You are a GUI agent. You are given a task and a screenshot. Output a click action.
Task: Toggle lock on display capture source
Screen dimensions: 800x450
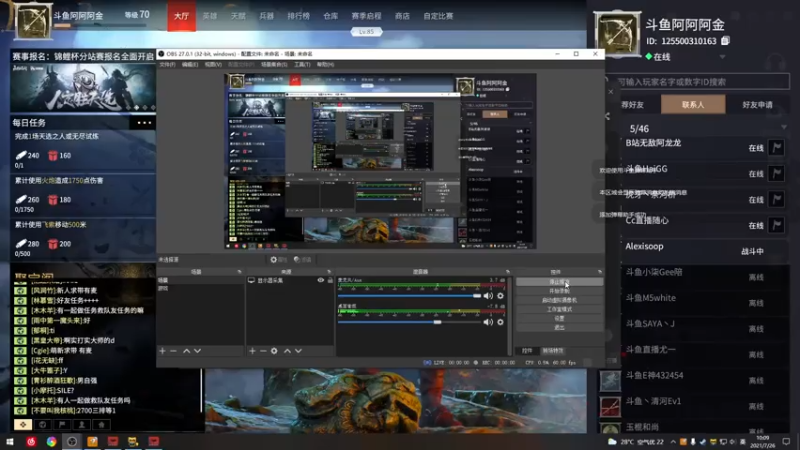coord(330,280)
